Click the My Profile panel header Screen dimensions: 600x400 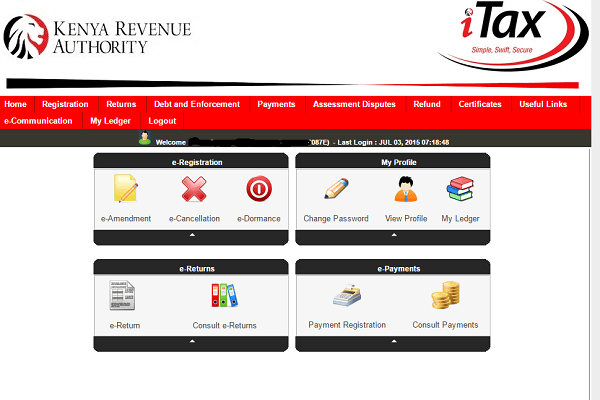click(393, 161)
